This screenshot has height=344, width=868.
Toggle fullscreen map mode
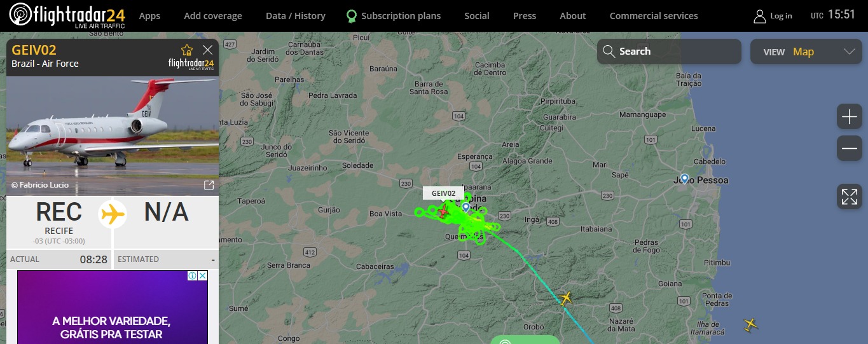click(850, 196)
